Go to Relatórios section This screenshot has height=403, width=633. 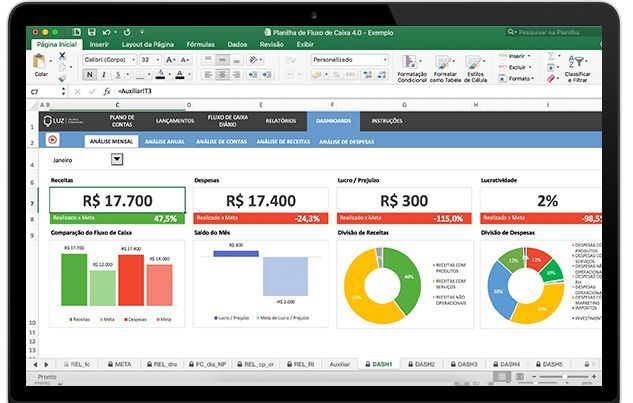(x=281, y=121)
